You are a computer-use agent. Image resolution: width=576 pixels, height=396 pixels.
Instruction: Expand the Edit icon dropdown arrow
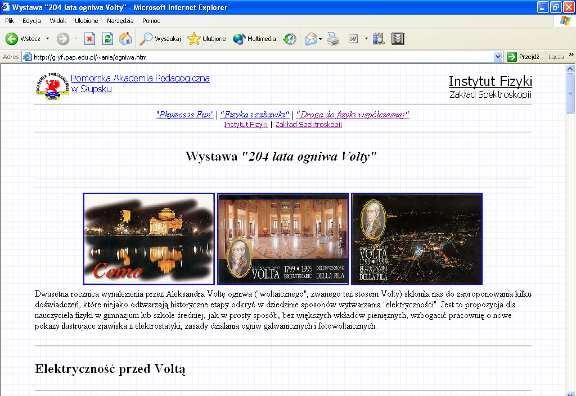pyautogui.click(x=366, y=39)
